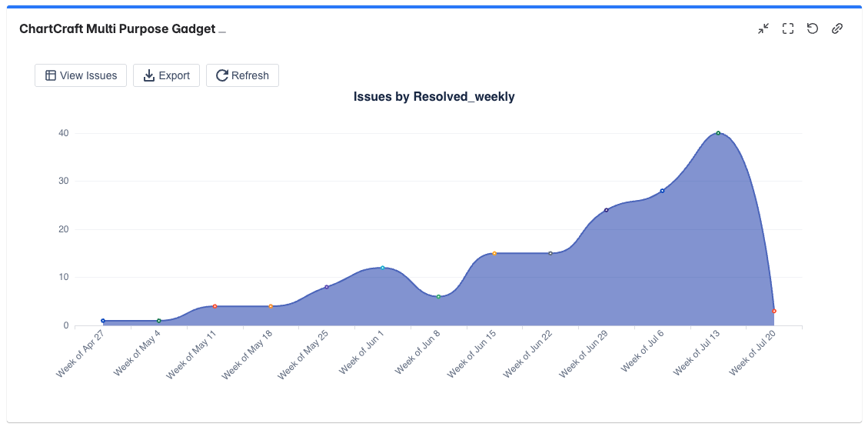Viewport: 868px width, 430px height.
Task: Click the Export button
Action: pyautogui.click(x=166, y=75)
